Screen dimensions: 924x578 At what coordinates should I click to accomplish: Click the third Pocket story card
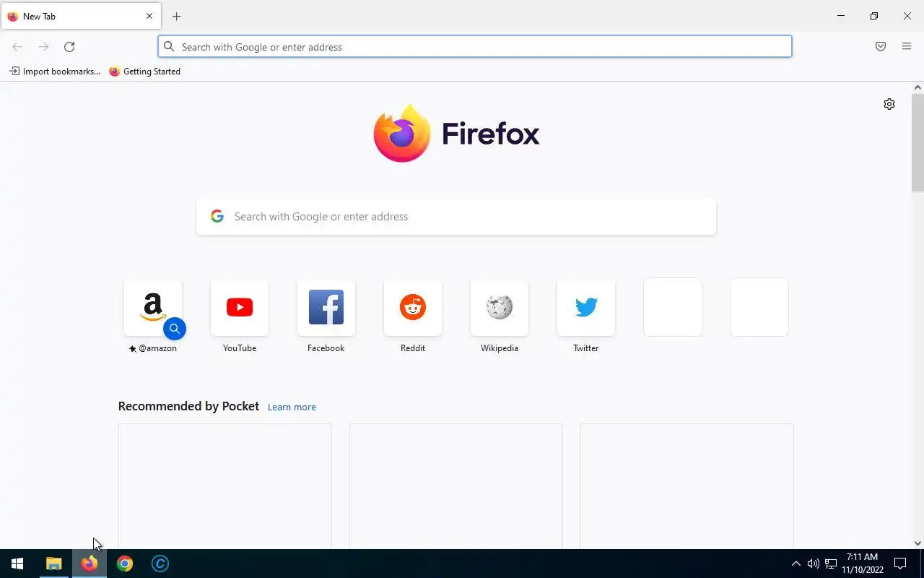(x=687, y=486)
